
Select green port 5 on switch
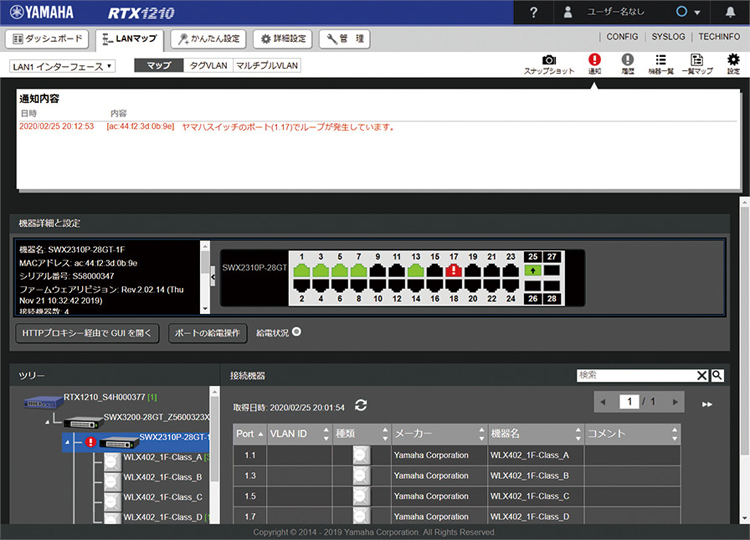click(x=340, y=271)
